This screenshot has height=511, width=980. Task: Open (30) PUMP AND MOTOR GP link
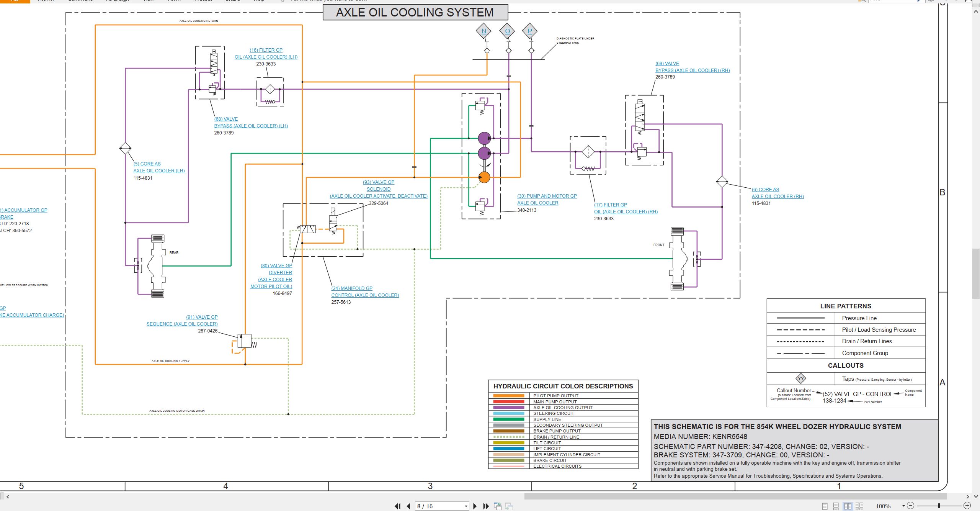[547, 196]
